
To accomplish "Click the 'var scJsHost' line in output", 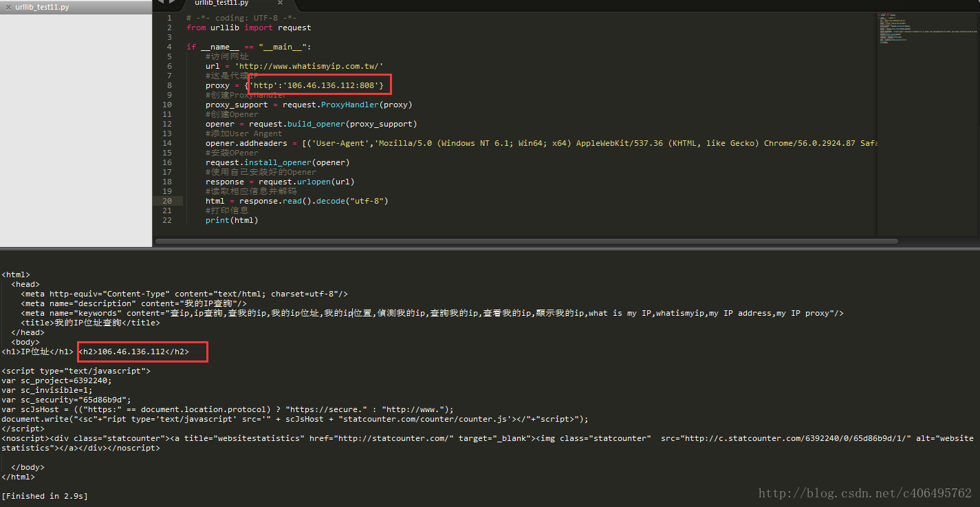I will click(228, 409).
